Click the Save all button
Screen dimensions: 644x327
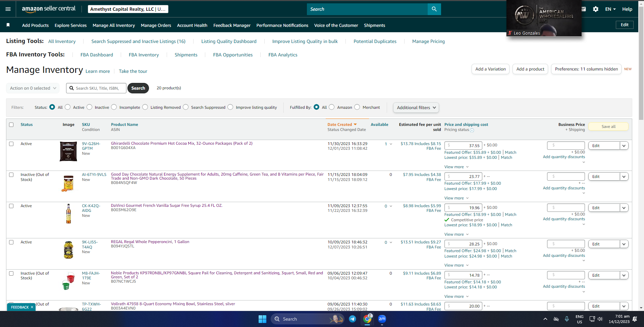608,127
